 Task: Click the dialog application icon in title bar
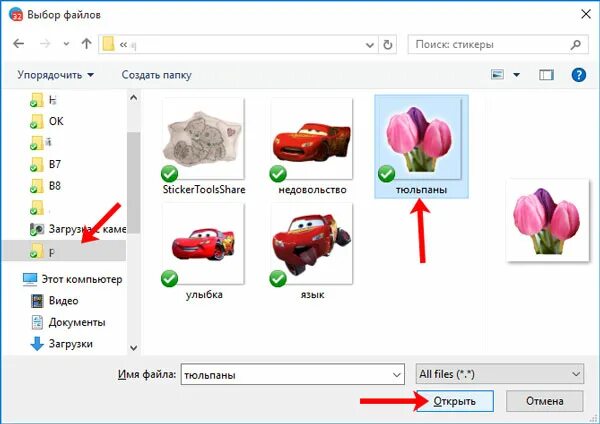coord(16,15)
